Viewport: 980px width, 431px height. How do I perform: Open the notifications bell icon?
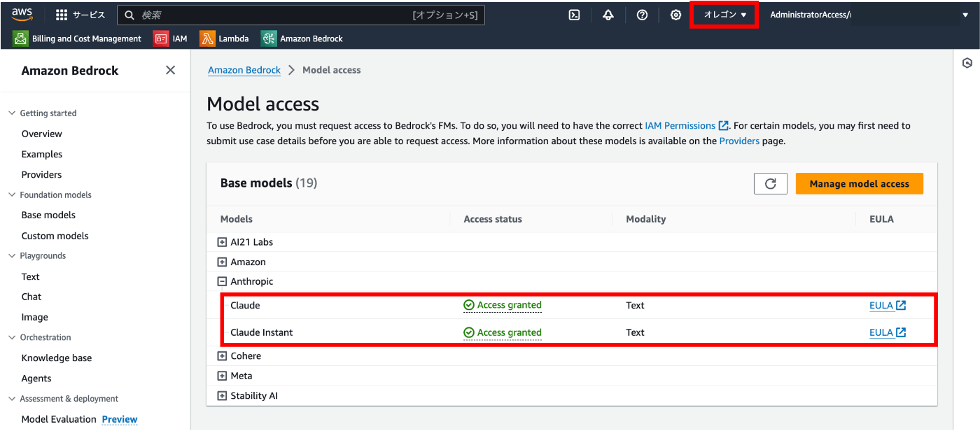tap(608, 15)
